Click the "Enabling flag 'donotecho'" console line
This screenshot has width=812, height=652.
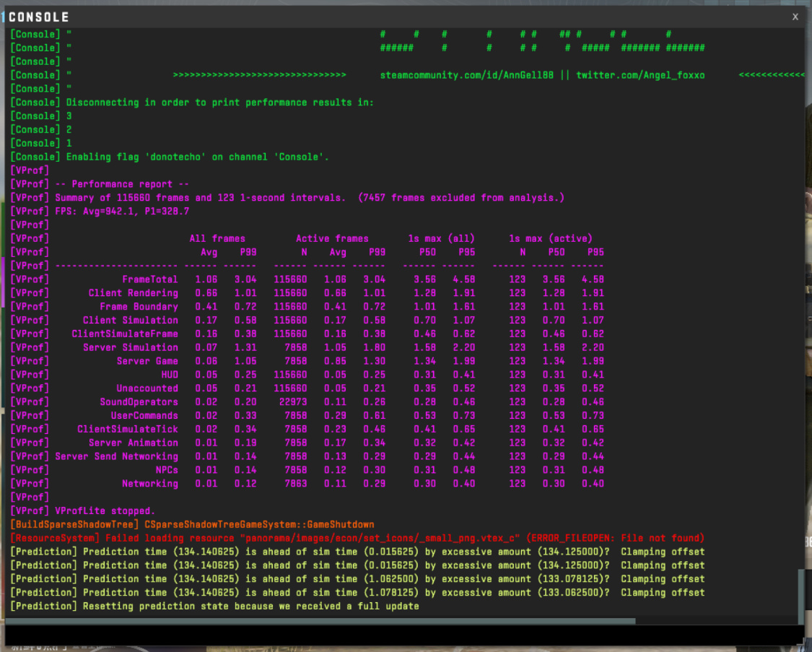tap(170, 157)
